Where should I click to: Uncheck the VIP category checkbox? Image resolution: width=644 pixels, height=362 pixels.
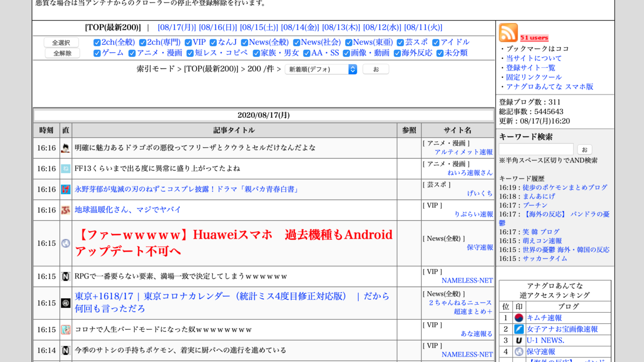188,43
